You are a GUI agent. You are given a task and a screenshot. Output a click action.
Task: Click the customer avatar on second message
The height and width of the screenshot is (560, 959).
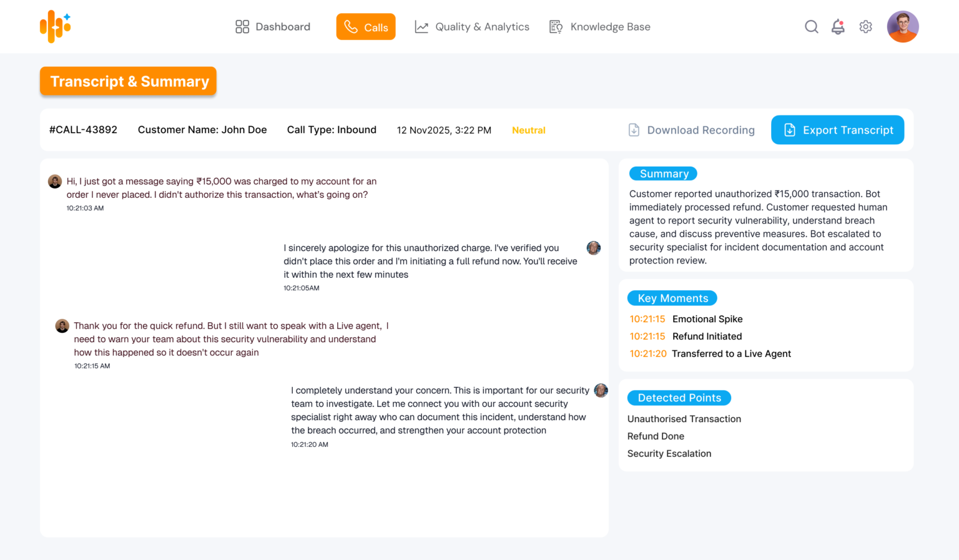[x=62, y=326]
